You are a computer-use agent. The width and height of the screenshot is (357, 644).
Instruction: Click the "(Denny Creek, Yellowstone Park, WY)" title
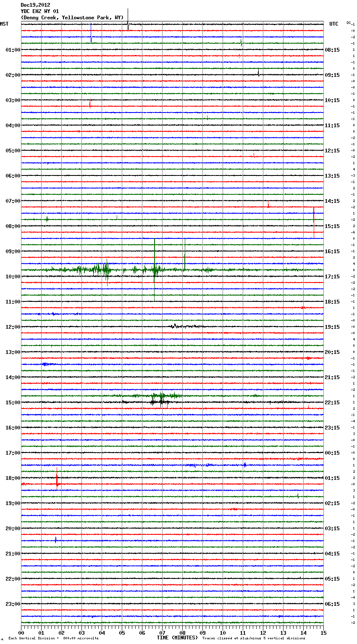[x=72, y=18]
